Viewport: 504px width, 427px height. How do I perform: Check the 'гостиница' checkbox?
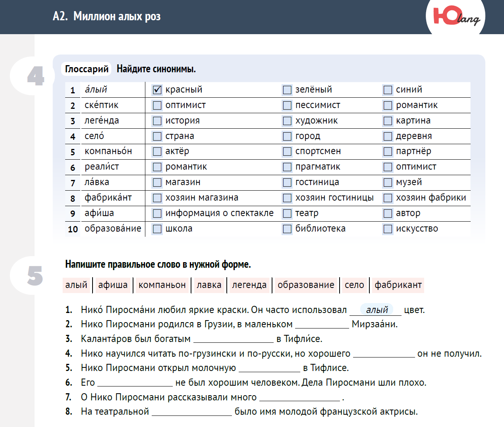pos(287,182)
